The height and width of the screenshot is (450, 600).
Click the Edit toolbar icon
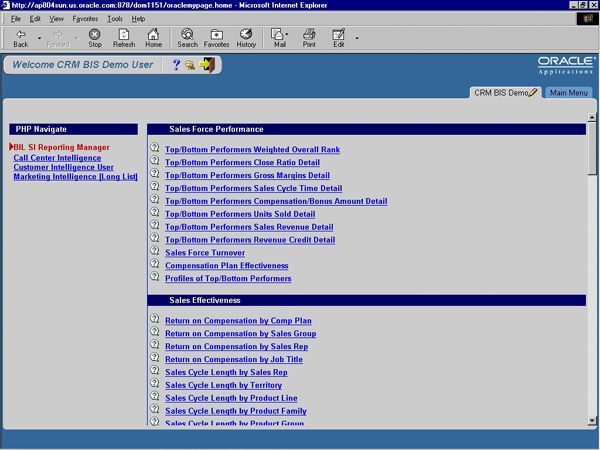tap(338, 38)
